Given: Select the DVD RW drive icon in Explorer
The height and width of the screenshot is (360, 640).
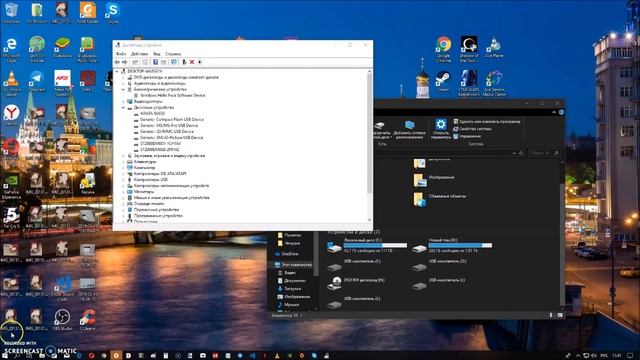Looking at the screenshot, I should [x=335, y=282].
